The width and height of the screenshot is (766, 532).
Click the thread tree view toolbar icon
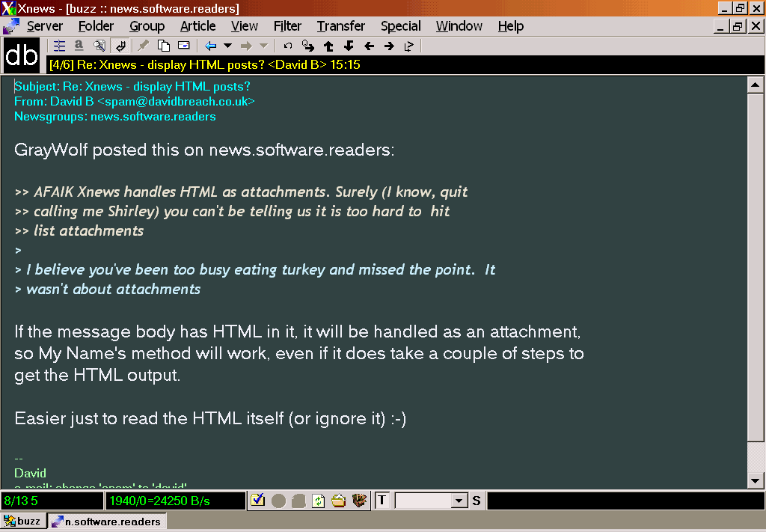tap(60, 46)
